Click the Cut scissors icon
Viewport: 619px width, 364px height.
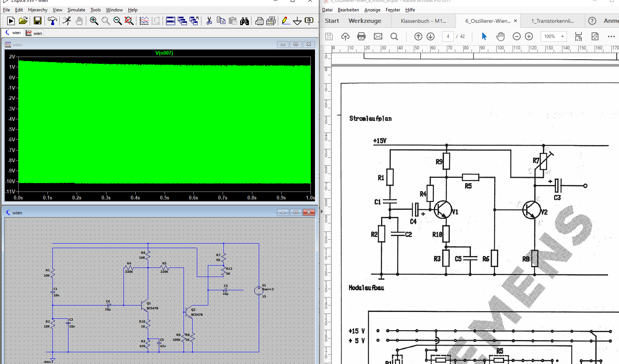(x=209, y=21)
